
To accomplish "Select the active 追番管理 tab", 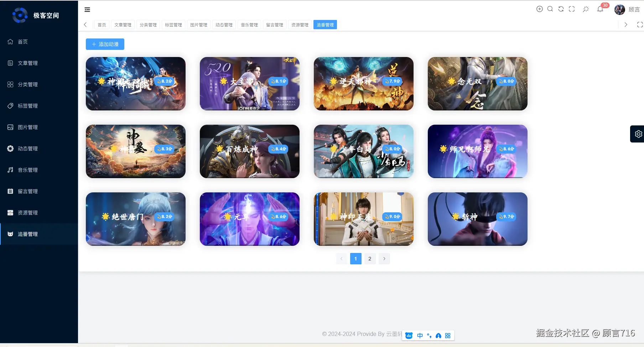I will pos(325,25).
